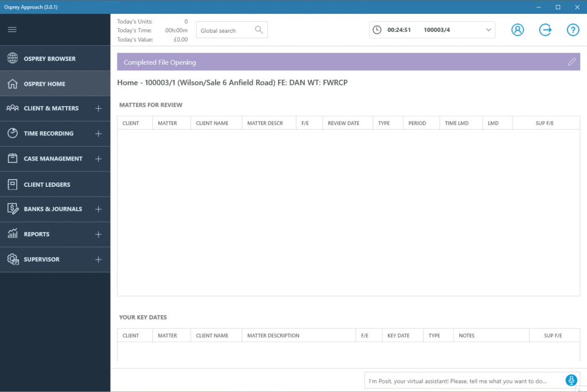Click the logout arrow icon
Image resolution: width=587 pixels, height=392 pixels.
coord(545,30)
